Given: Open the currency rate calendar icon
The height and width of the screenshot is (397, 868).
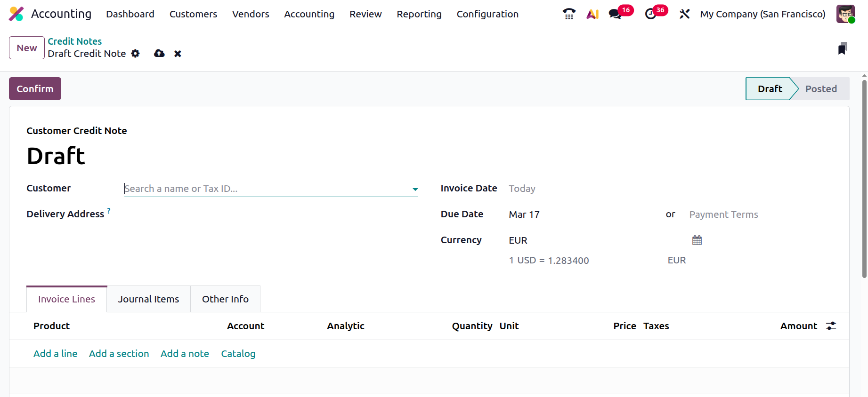Looking at the screenshot, I should click(x=697, y=240).
